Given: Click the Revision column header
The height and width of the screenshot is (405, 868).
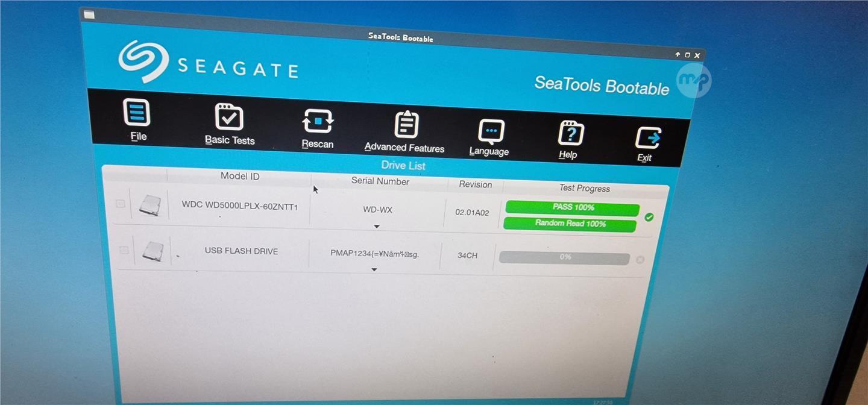Looking at the screenshot, I should point(476,184).
